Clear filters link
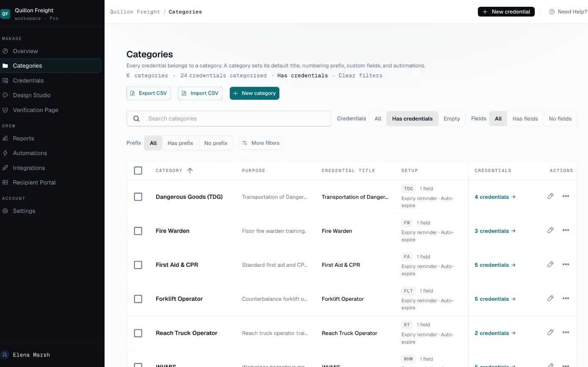The height and width of the screenshot is (367, 588). coord(360,76)
